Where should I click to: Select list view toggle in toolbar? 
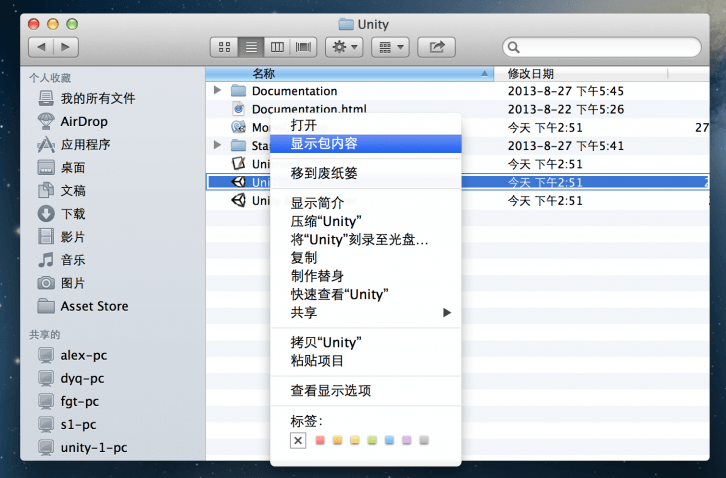pyautogui.click(x=251, y=47)
